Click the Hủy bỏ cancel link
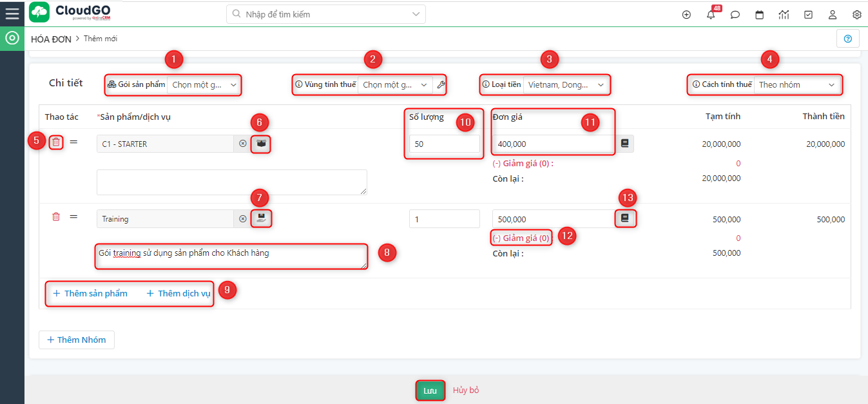This screenshot has height=404, width=868. coord(465,390)
